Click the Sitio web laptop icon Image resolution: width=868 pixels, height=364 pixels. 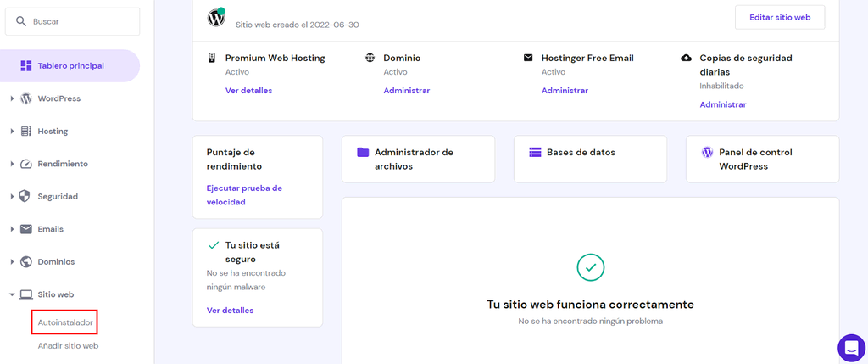point(26,294)
